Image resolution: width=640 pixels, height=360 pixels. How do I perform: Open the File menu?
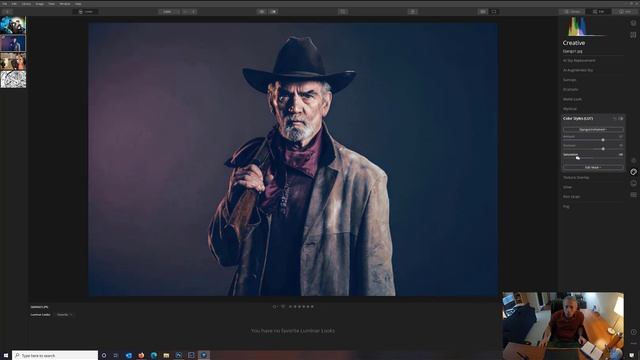[5, 4]
